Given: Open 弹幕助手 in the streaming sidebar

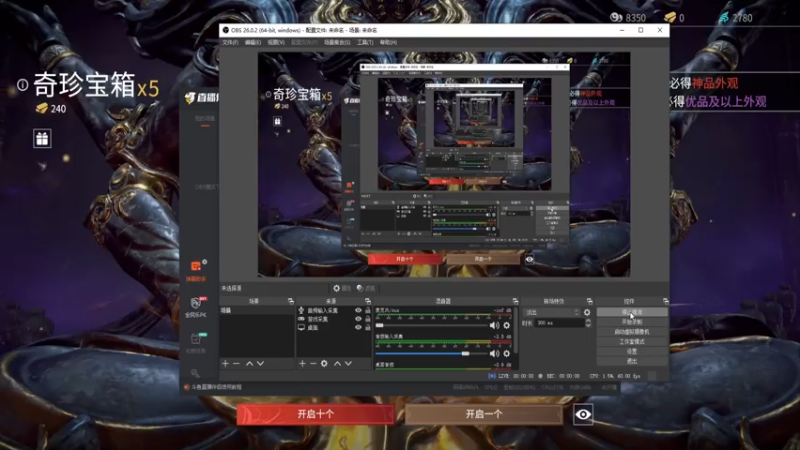Looking at the screenshot, I should (x=196, y=271).
